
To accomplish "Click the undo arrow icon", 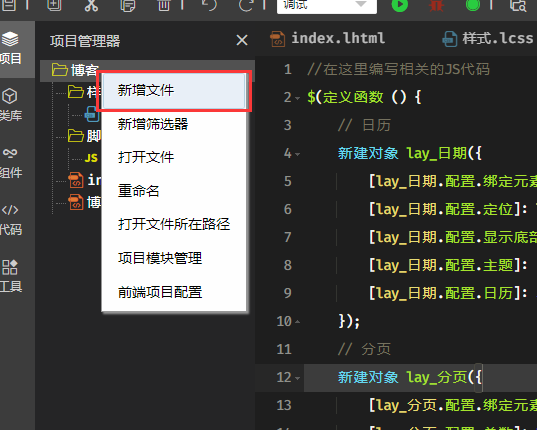I will click(210, 5).
